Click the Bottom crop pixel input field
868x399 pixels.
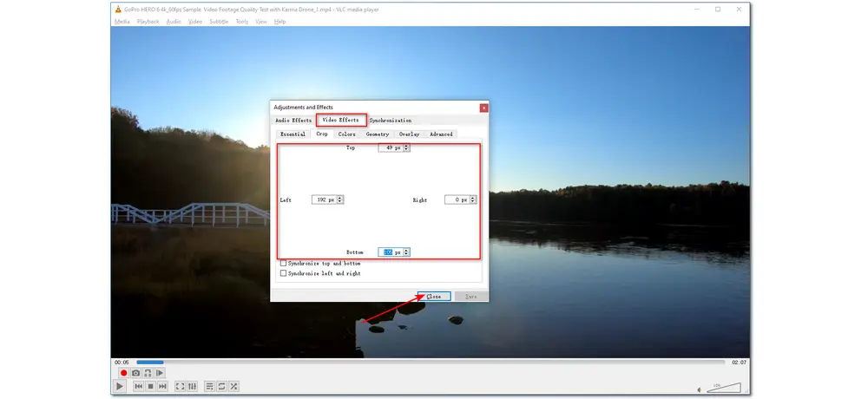click(389, 252)
